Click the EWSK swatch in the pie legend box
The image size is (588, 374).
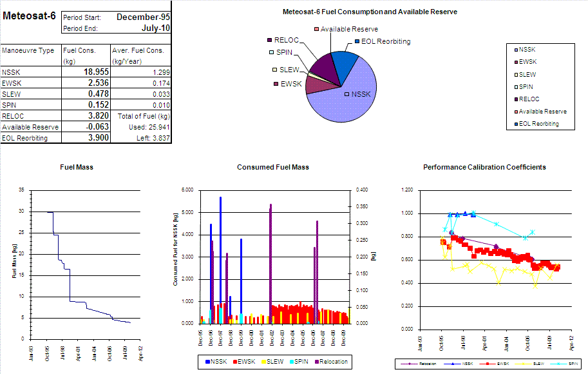pos(516,62)
